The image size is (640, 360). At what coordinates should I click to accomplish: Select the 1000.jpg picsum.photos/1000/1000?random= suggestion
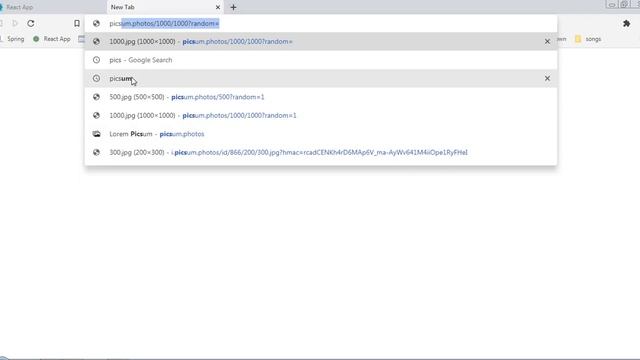coord(321,42)
